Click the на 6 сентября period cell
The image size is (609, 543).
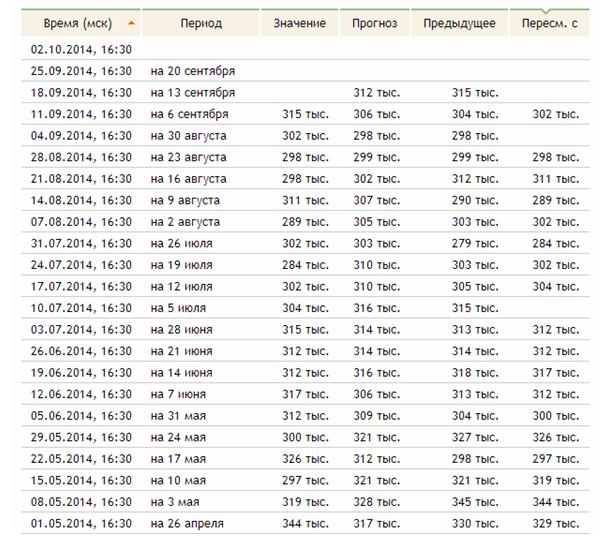point(190,114)
